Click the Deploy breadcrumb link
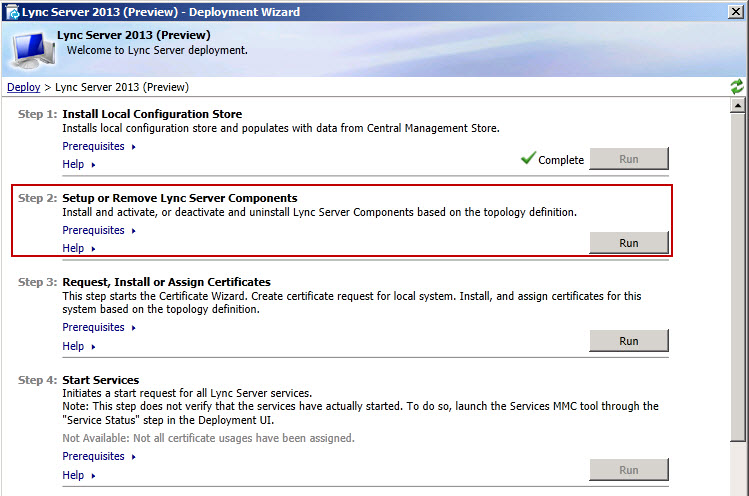Screen dimensions: 749x496 point(24,87)
